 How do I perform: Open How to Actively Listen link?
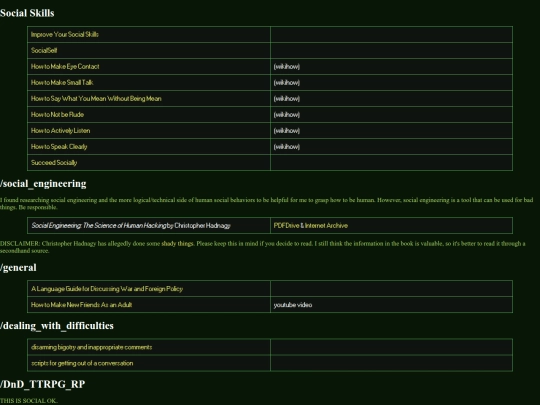click(x=61, y=131)
